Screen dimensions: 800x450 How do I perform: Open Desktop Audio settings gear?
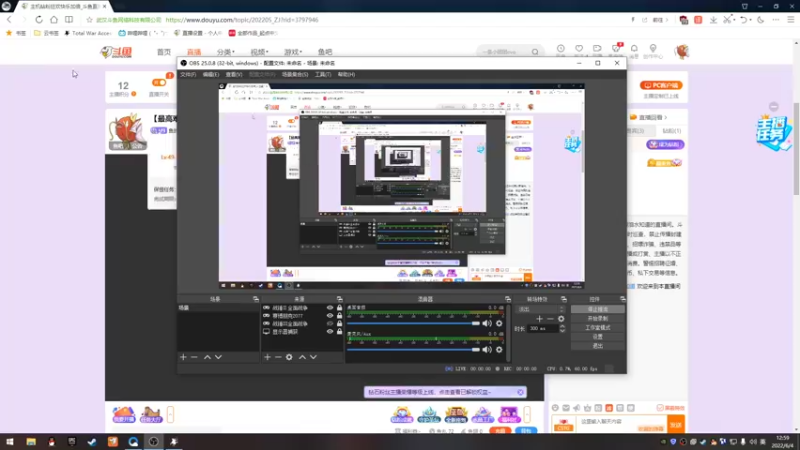499,323
